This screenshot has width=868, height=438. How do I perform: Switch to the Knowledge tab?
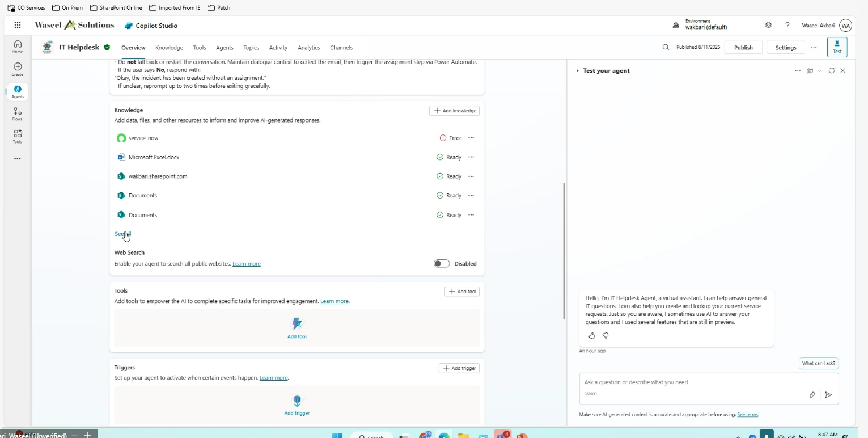169,48
